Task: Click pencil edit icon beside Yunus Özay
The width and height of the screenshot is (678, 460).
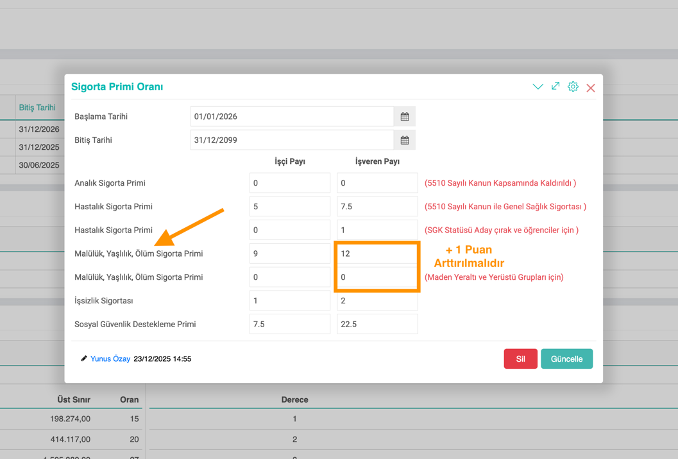Action: [x=84, y=358]
